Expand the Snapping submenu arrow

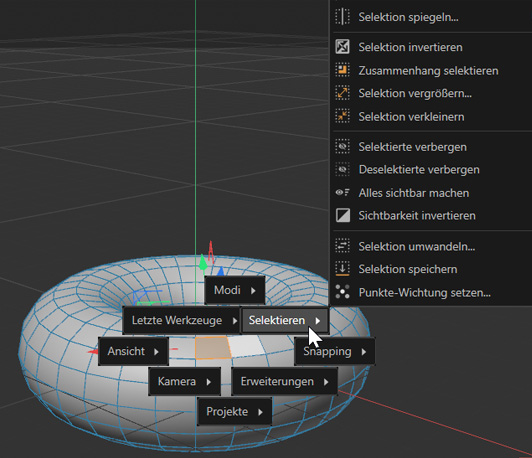point(364,352)
